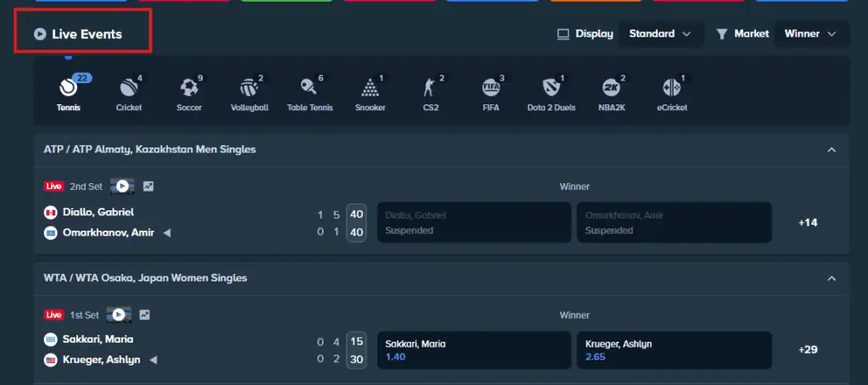
Task: Show +14 more markets for Diallo match
Action: [807, 222]
